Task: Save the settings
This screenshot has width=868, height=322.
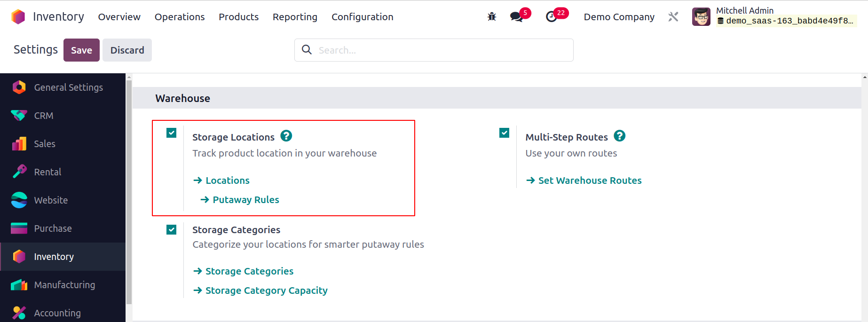Action: [x=81, y=50]
